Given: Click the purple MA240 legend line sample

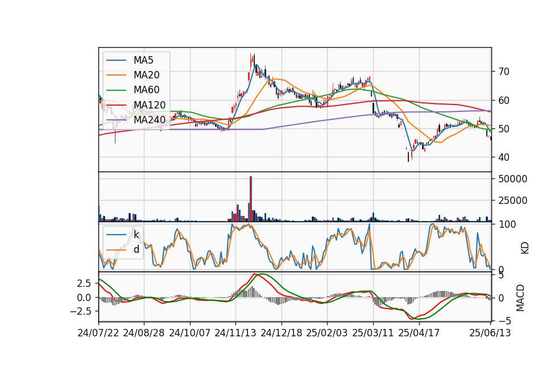Looking at the screenshot, I should tap(116, 120).
